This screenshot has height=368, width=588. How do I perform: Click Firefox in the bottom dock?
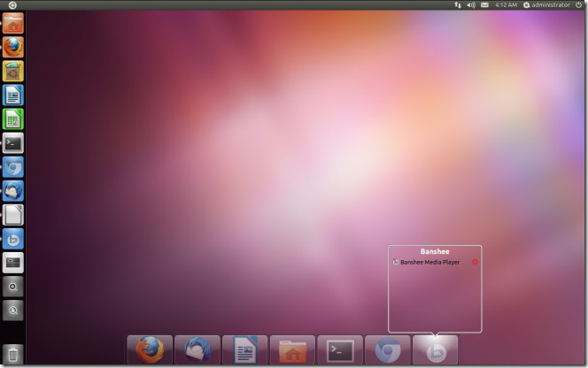tap(150, 350)
